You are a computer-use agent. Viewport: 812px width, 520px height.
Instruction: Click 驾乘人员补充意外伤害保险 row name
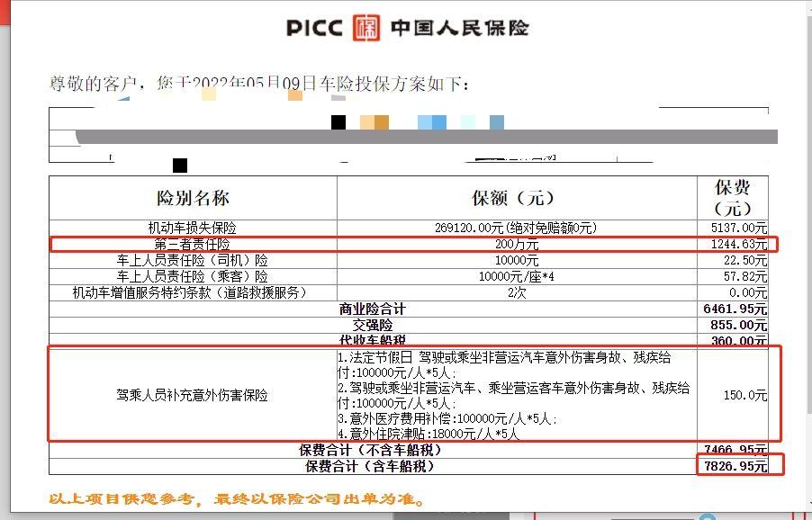[192, 395]
